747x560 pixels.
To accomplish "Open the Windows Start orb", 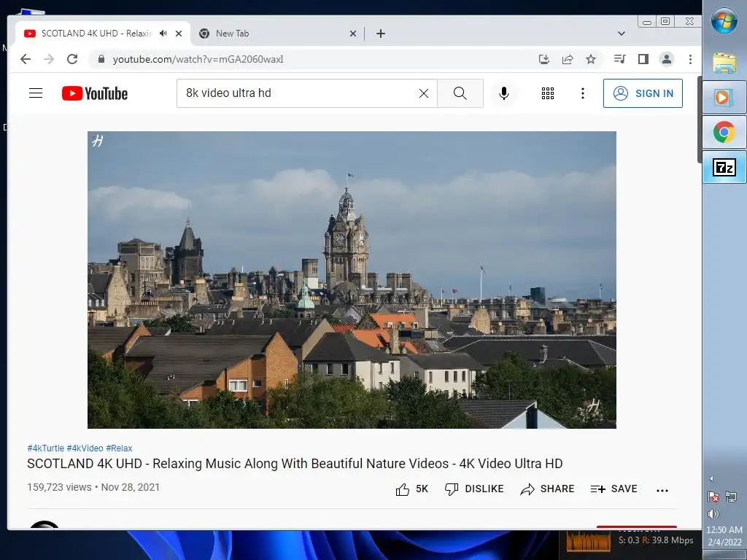I will pyautogui.click(x=724, y=20).
